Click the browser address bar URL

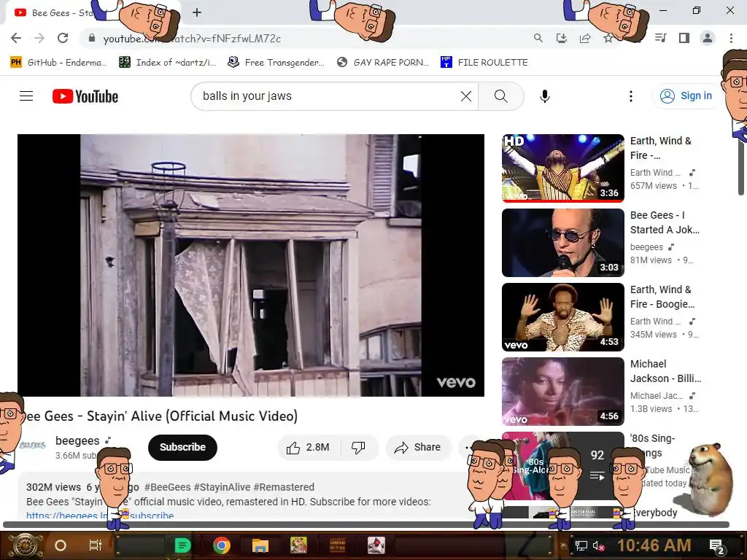click(192, 39)
